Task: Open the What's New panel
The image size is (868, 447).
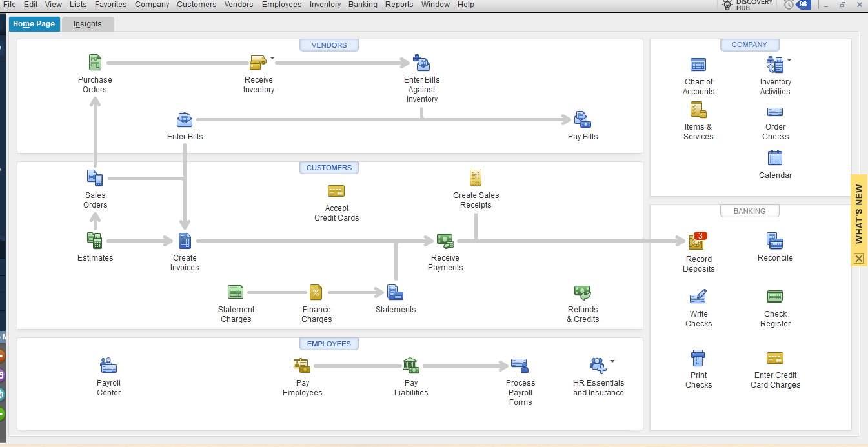Action: point(858,214)
